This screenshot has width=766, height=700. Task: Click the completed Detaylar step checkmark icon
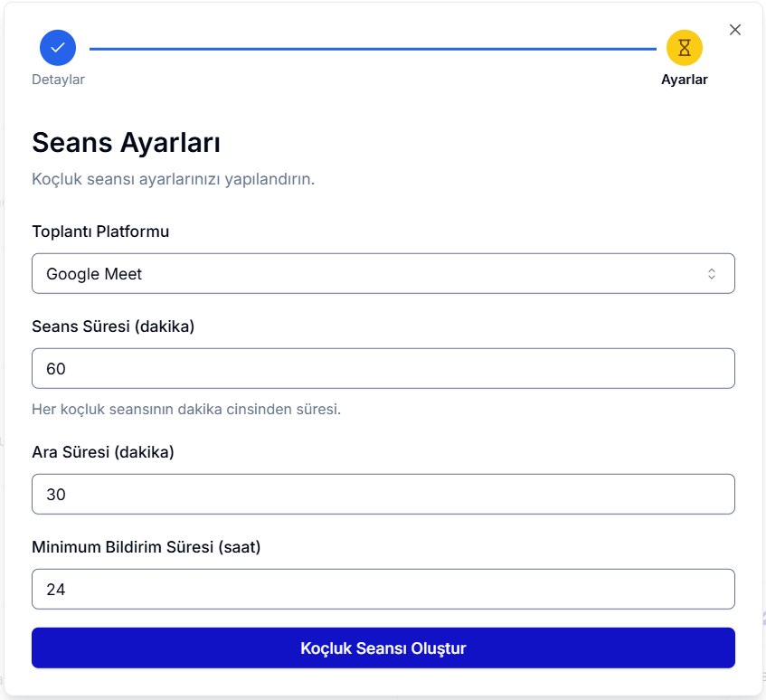(58, 47)
